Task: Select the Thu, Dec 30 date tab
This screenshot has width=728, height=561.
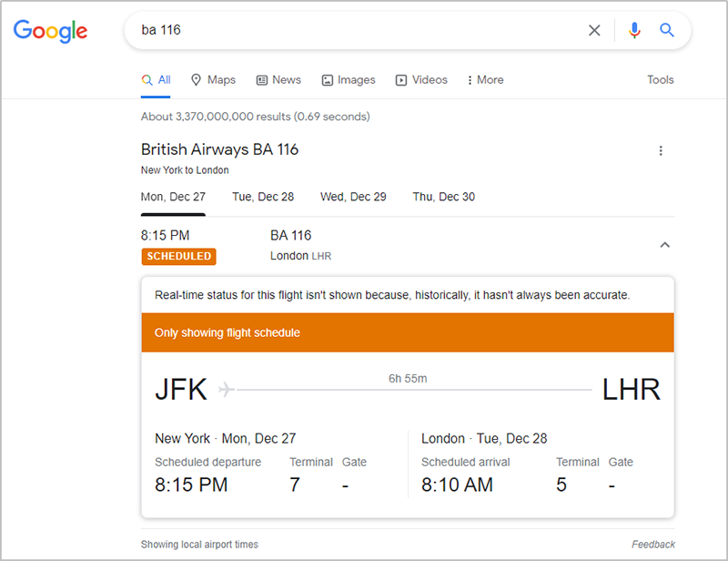Action: coord(443,197)
